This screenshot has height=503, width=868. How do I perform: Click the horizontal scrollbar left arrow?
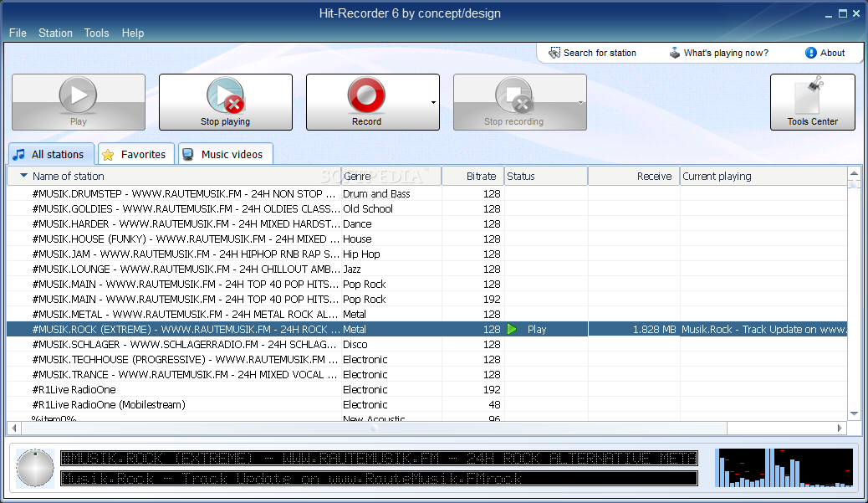14,428
